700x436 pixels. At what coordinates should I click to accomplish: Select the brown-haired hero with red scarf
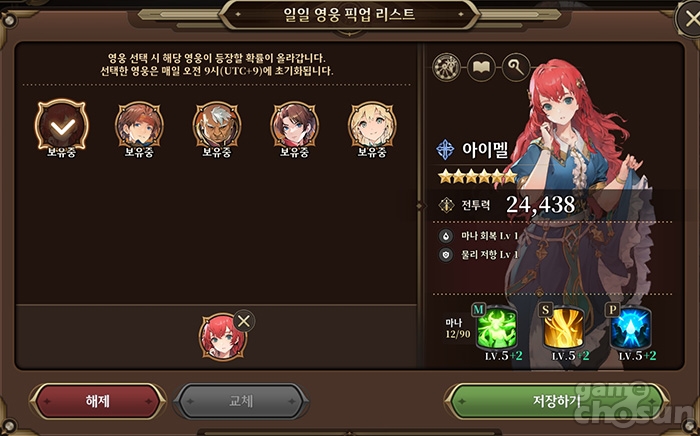click(295, 125)
